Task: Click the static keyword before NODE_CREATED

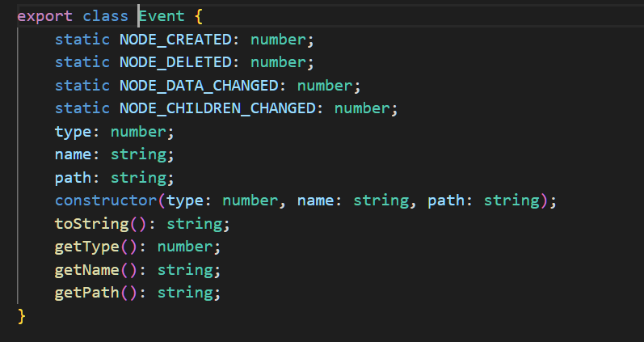Action: 82,40
